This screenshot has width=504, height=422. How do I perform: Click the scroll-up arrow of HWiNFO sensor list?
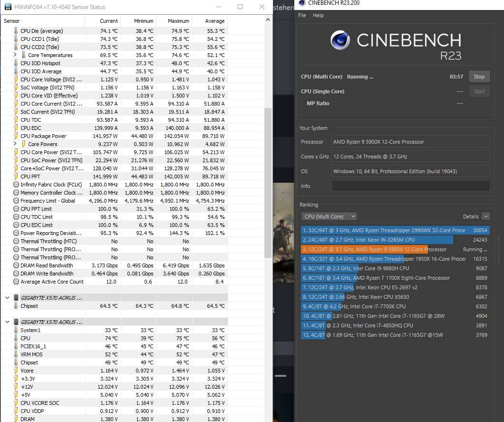[x=268, y=20]
